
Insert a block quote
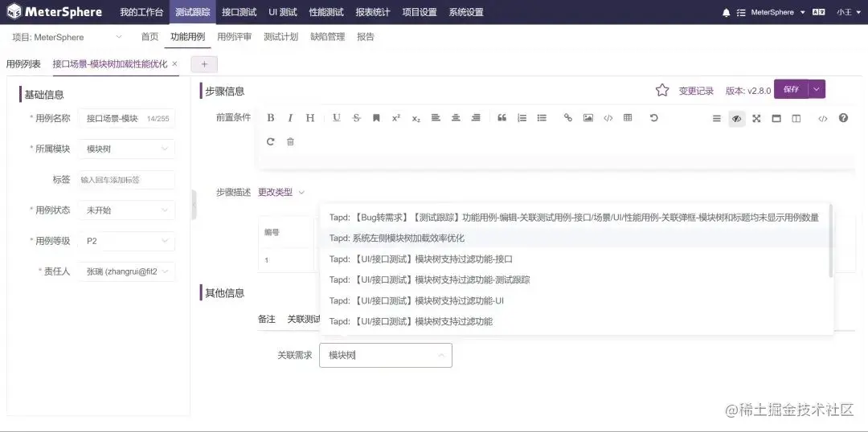(x=502, y=118)
